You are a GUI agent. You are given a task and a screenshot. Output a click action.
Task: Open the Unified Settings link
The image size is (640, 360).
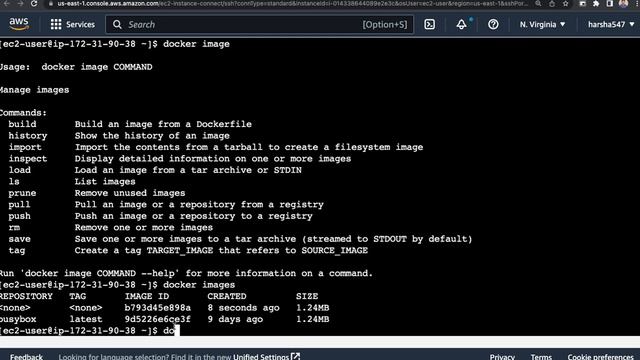pyautogui.click(x=267, y=356)
